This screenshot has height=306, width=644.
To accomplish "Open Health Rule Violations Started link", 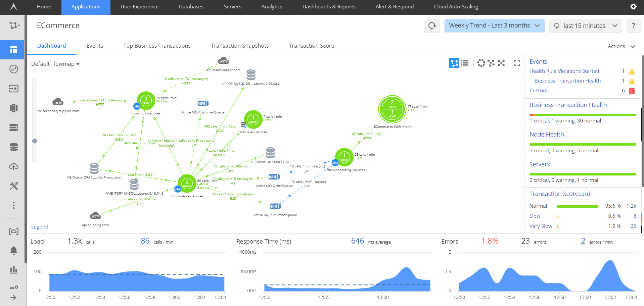I will 564,71.
